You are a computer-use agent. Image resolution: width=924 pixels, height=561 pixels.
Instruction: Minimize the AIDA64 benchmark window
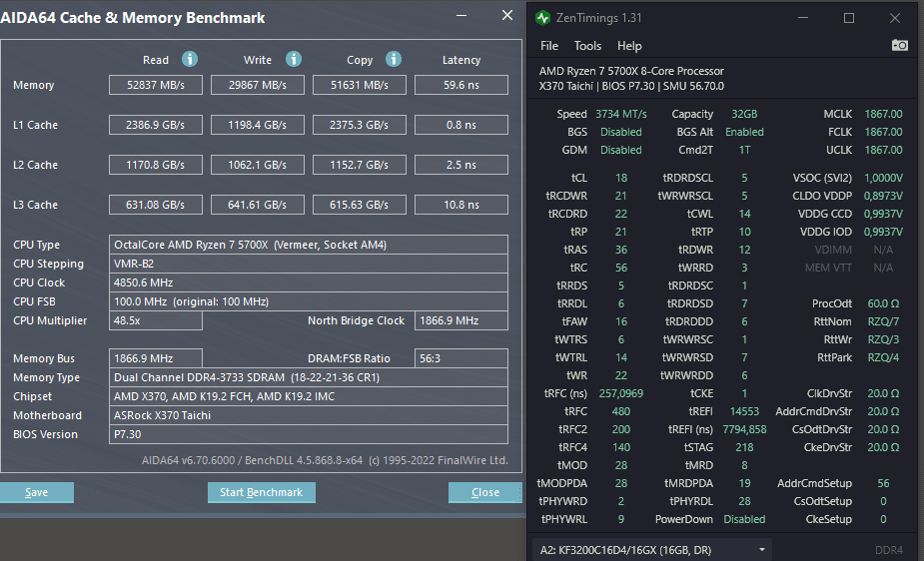(462, 16)
